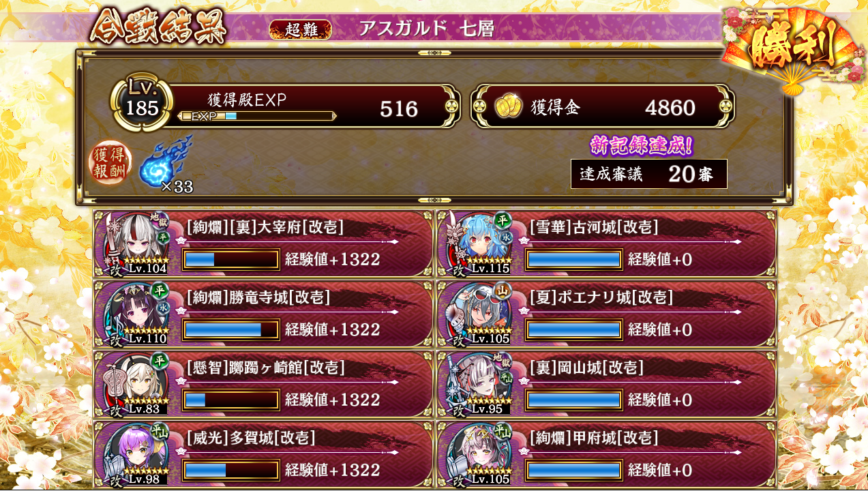Screen dimensions: 868x491
Task: Click the 勝竜寺城 character portrait
Action: click(135, 313)
